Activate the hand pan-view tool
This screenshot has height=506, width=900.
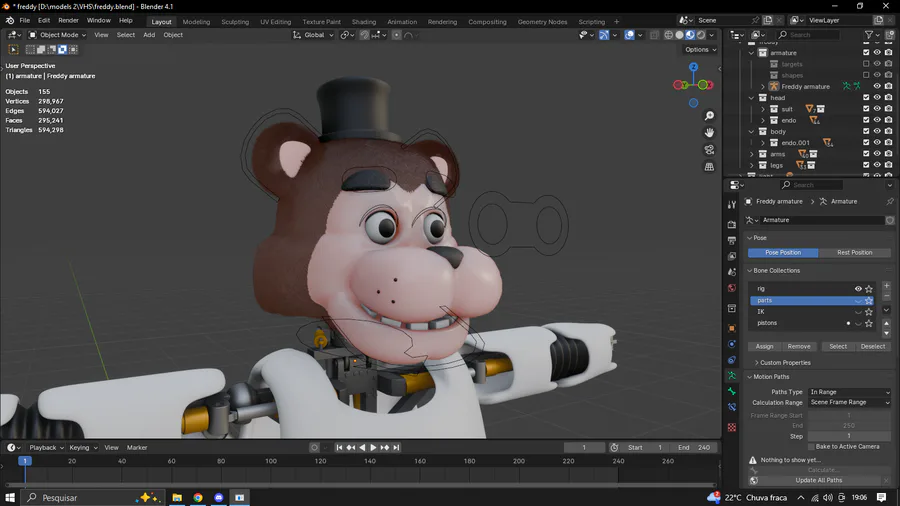[x=709, y=133]
